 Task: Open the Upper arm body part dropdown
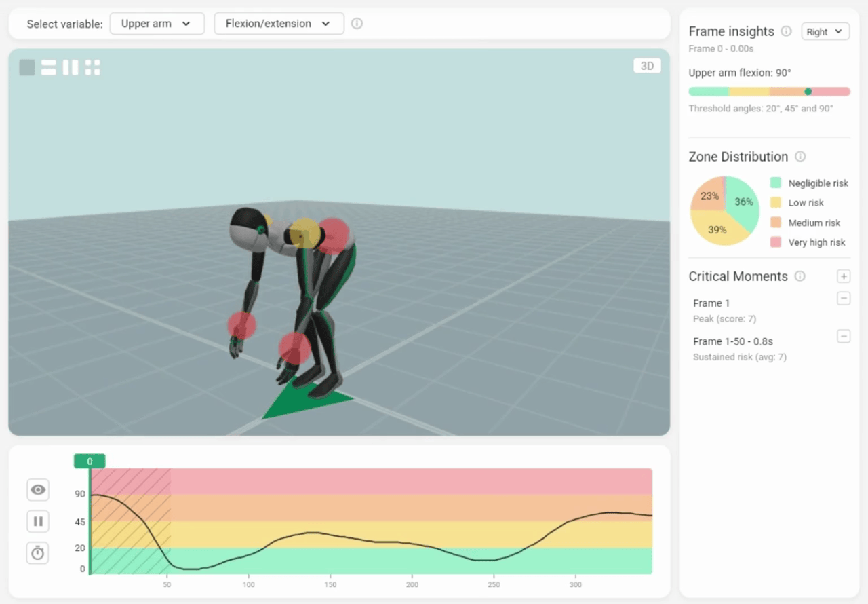(x=157, y=24)
